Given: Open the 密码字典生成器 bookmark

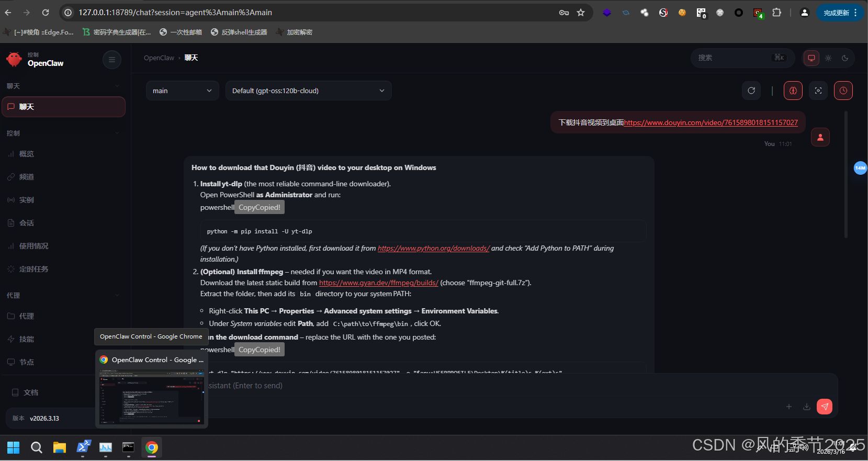Looking at the screenshot, I should pyautogui.click(x=117, y=32).
